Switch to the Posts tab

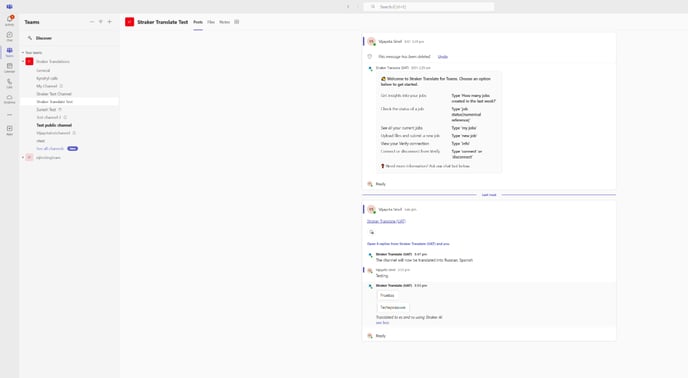(x=198, y=22)
